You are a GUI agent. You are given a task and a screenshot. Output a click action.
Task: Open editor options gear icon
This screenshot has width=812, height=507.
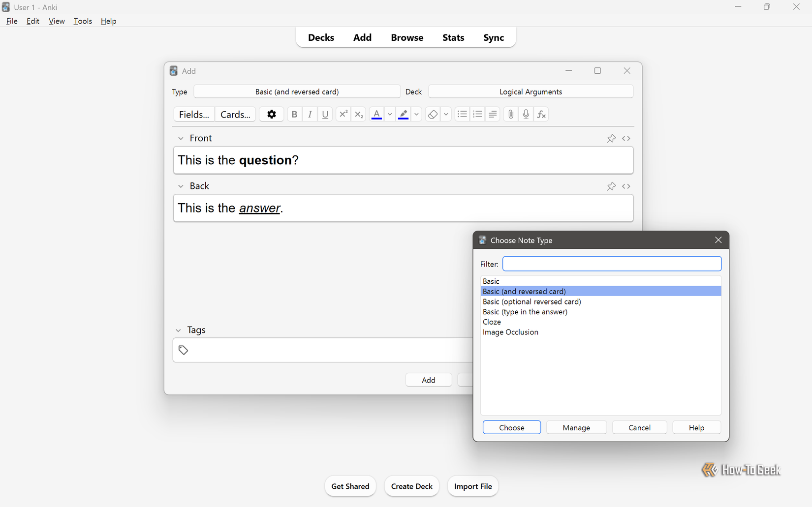coord(271,114)
